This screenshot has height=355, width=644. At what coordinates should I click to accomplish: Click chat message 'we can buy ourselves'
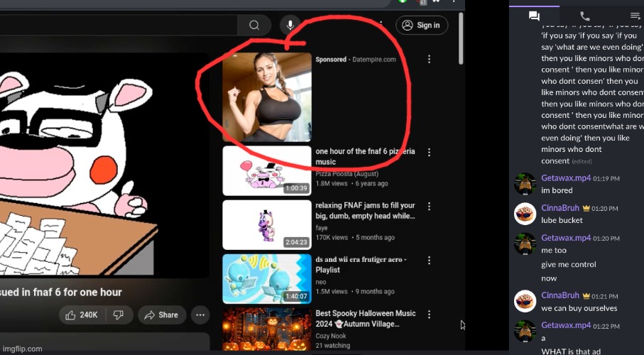(579, 309)
